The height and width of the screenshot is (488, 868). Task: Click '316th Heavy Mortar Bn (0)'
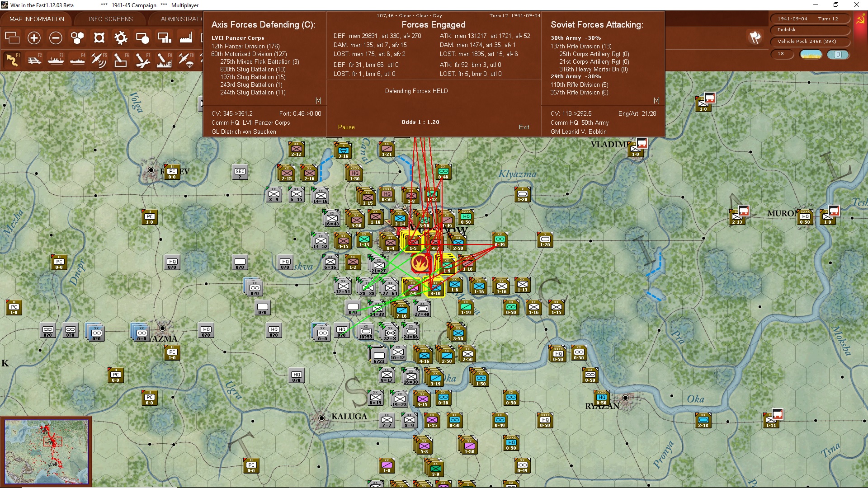click(594, 69)
